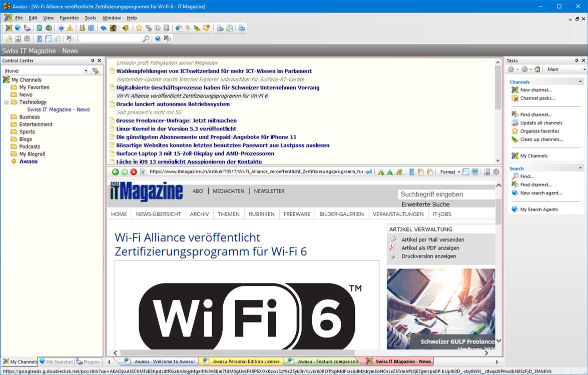Close the Tasks pane with its X
Image resolution: width=588 pixels, height=375 pixels.
coord(583,60)
